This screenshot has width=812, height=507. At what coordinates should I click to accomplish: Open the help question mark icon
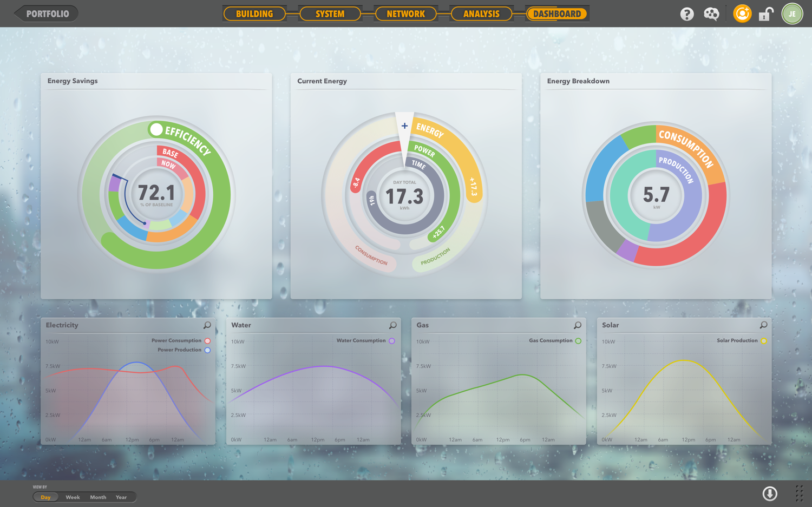click(x=687, y=14)
